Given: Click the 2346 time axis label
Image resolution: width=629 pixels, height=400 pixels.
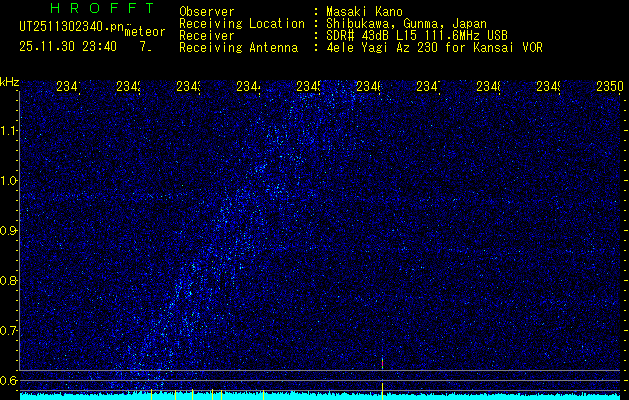Looking at the screenshot, I should point(369,87).
